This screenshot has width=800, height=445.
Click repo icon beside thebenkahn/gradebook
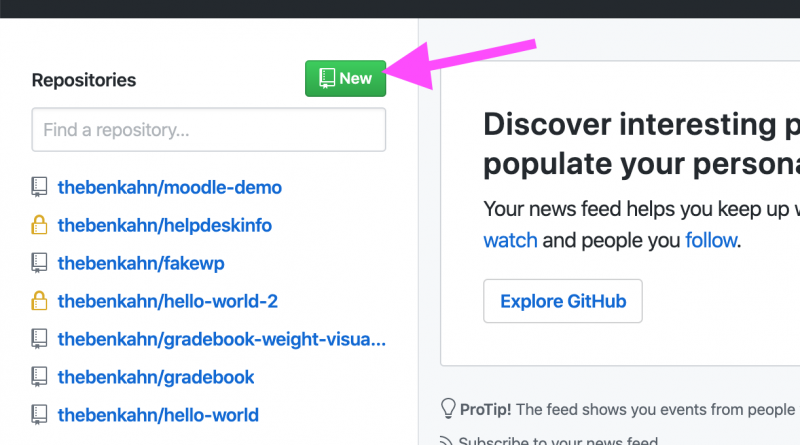coord(39,377)
